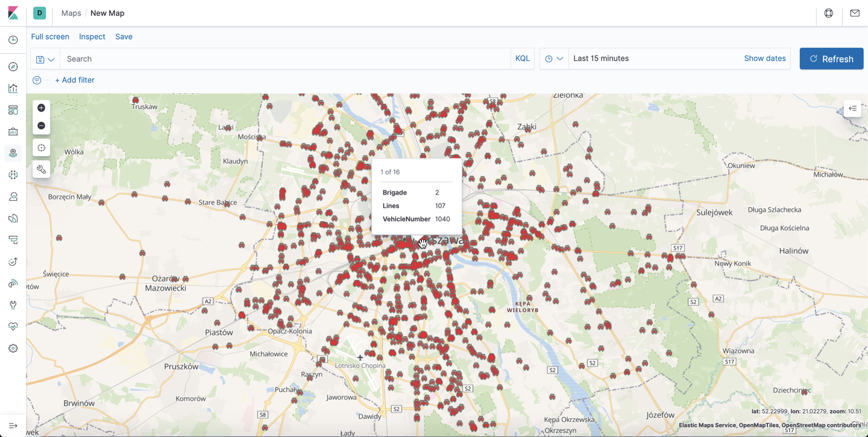Open Uptime from the sidebar

click(13, 262)
